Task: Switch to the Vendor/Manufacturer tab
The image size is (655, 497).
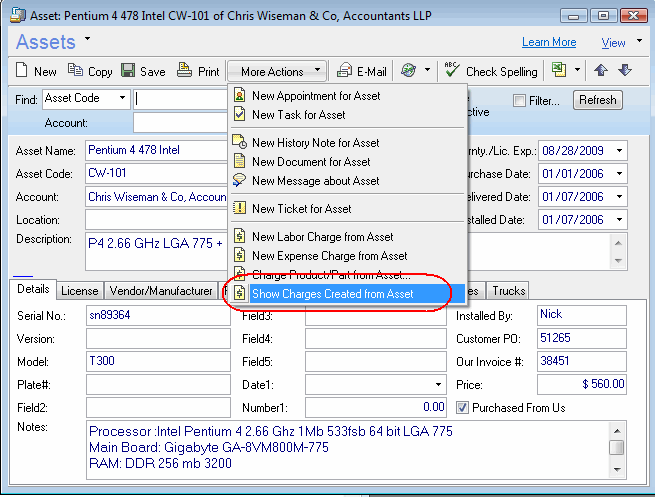Action: tap(159, 291)
